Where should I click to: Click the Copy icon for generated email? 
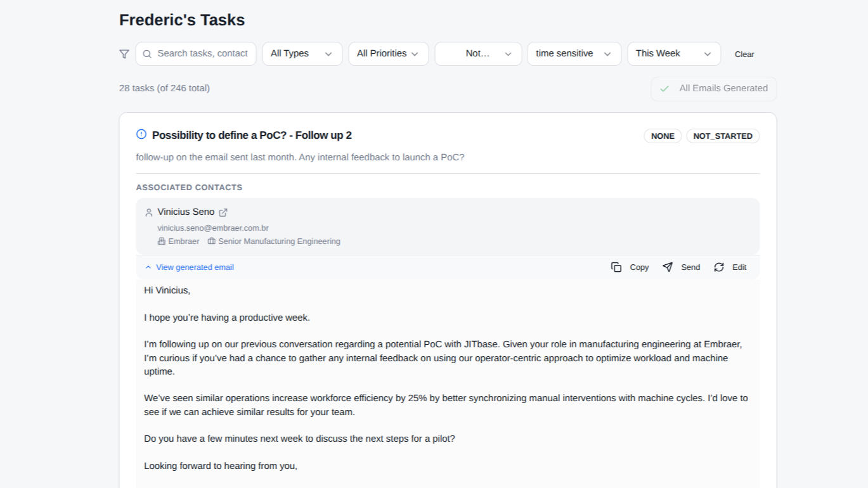click(616, 267)
